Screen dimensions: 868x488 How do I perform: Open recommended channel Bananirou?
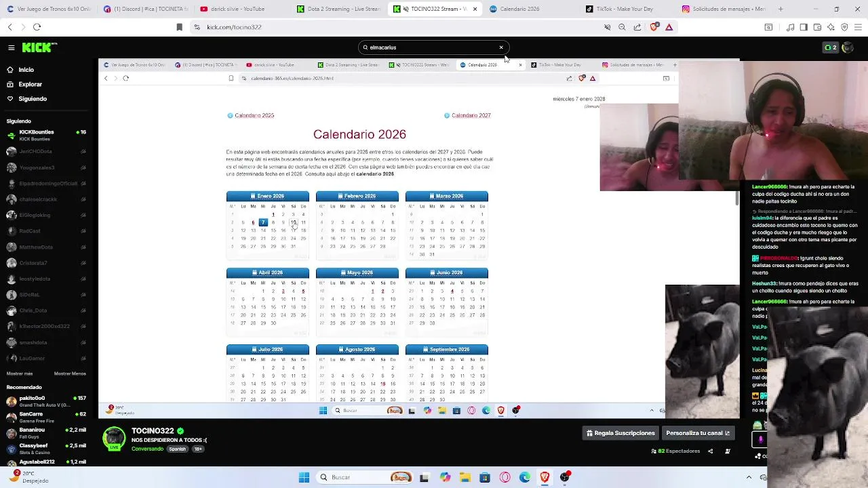coord(46,433)
